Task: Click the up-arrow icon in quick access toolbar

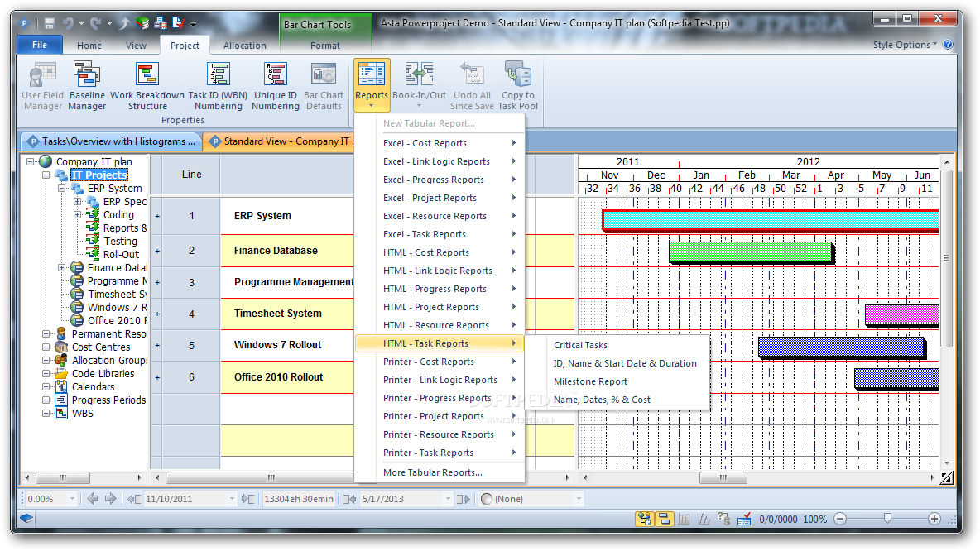Action: 124,24
